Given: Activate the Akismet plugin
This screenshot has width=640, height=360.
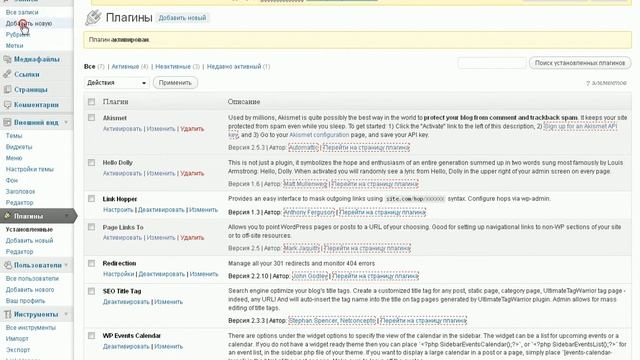Looking at the screenshot, I should coord(122,129).
